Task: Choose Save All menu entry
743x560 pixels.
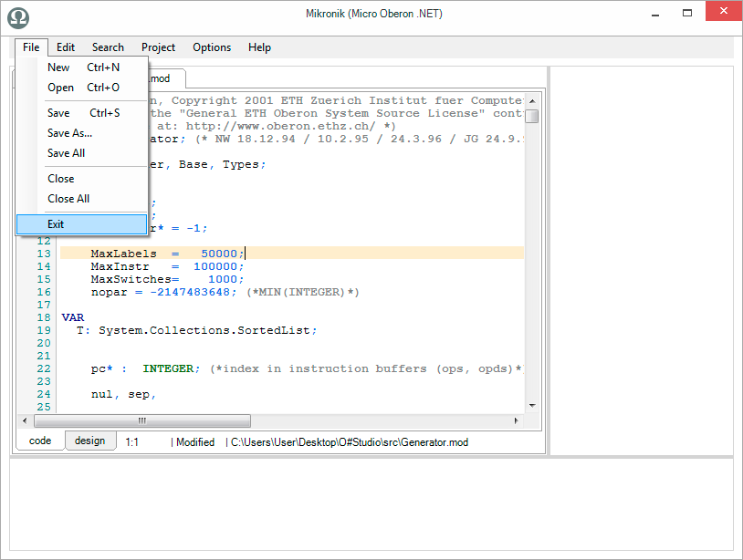Action: [x=82, y=153]
